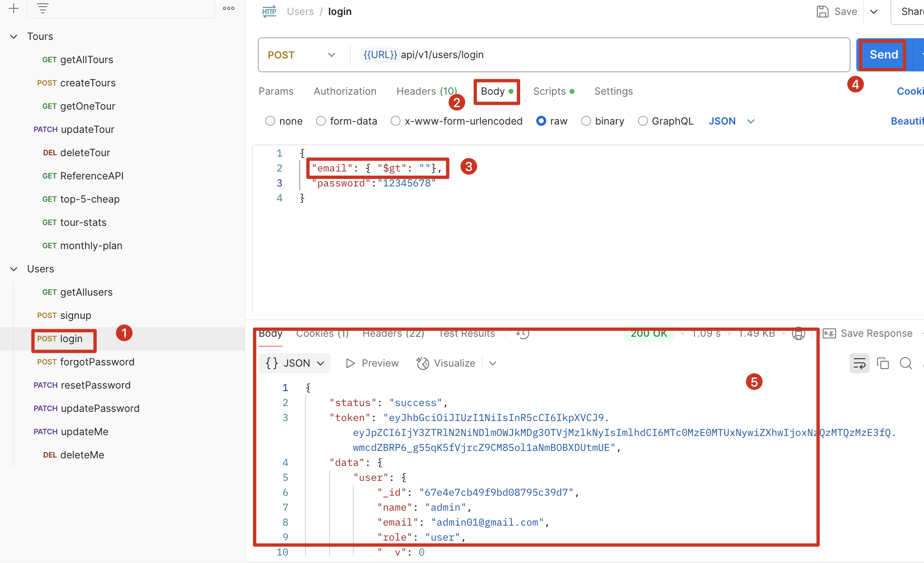Select the binary body radio option
The height and width of the screenshot is (563, 924).
pyautogui.click(x=586, y=121)
